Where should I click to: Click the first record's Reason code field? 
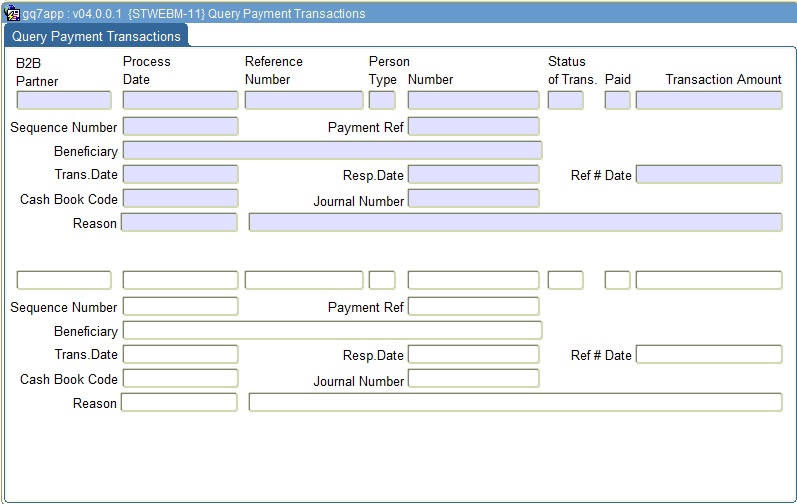pyautogui.click(x=179, y=222)
